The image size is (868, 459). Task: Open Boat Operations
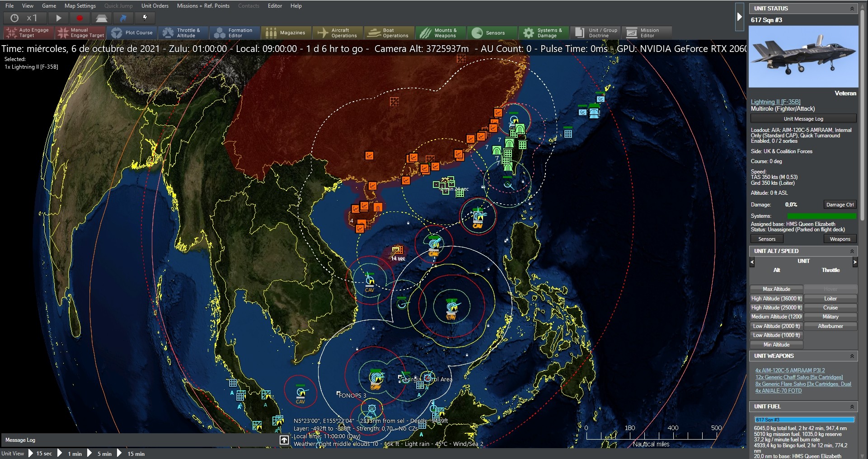point(389,32)
